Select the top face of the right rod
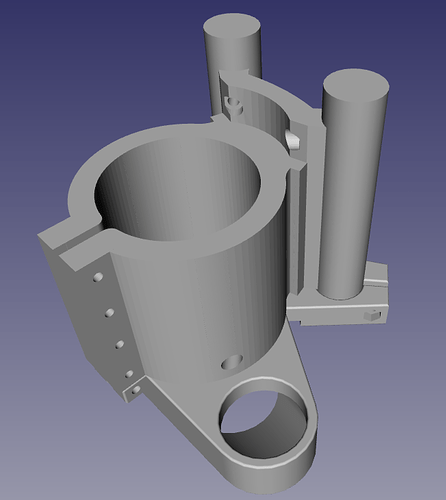Viewport: 446px width, 500px height. 356,85
